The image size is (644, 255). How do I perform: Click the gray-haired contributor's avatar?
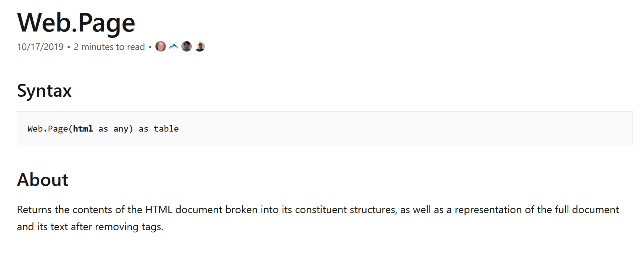click(161, 47)
